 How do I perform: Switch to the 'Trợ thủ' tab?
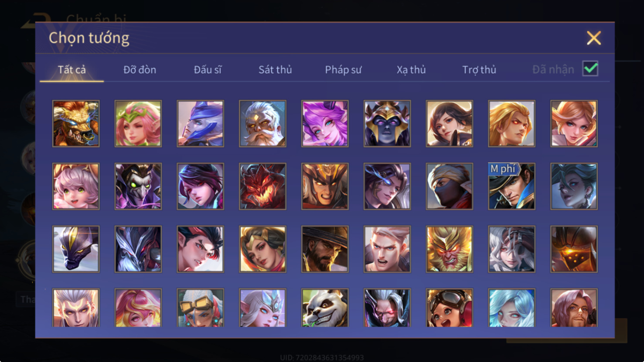[479, 70]
